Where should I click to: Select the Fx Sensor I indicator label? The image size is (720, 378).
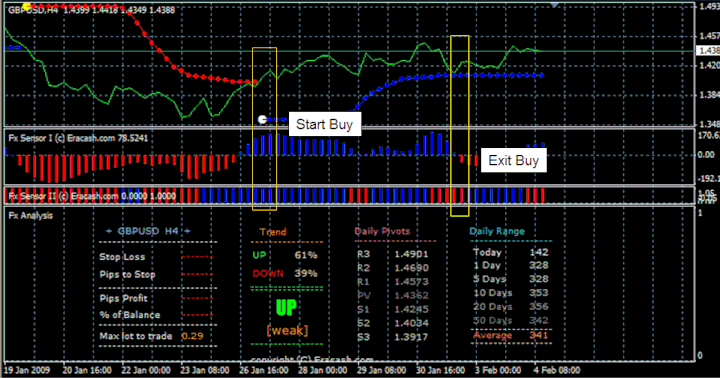pyautogui.click(x=78, y=138)
